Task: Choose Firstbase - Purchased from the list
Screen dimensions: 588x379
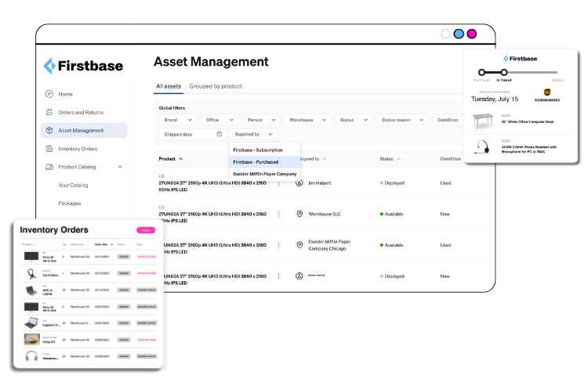Action: click(x=264, y=161)
